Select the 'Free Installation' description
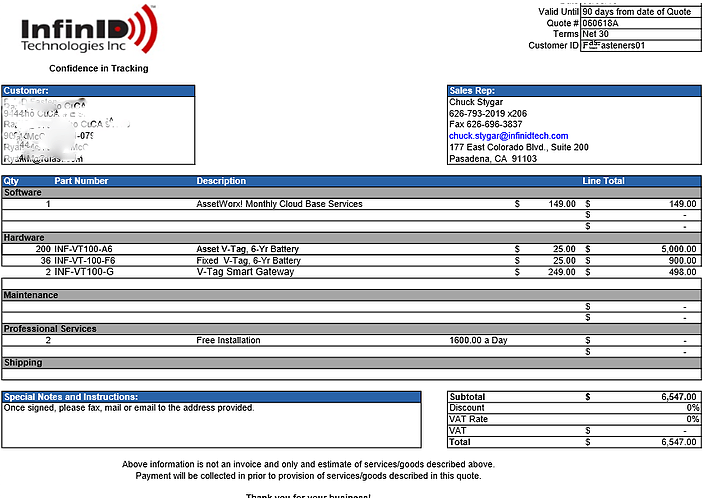 coord(228,340)
